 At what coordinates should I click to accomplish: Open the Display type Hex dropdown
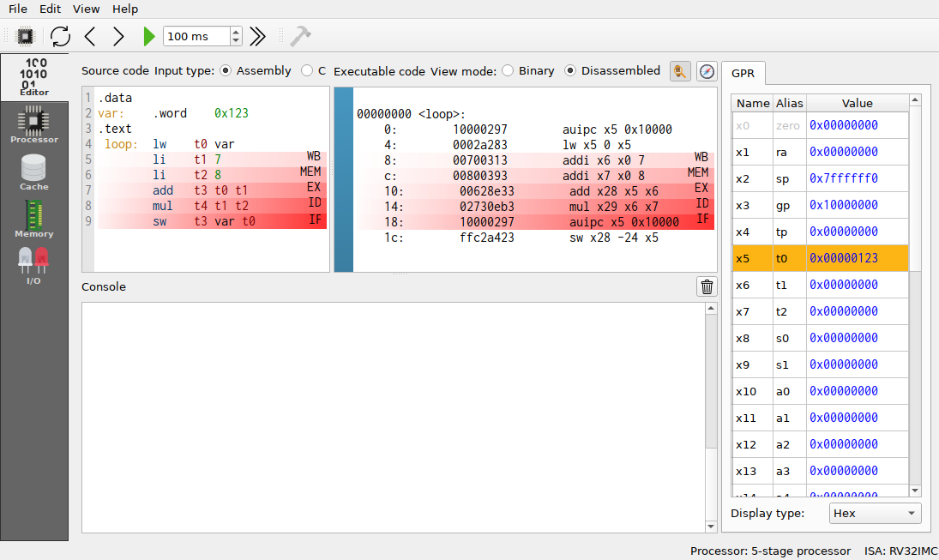(x=875, y=514)
